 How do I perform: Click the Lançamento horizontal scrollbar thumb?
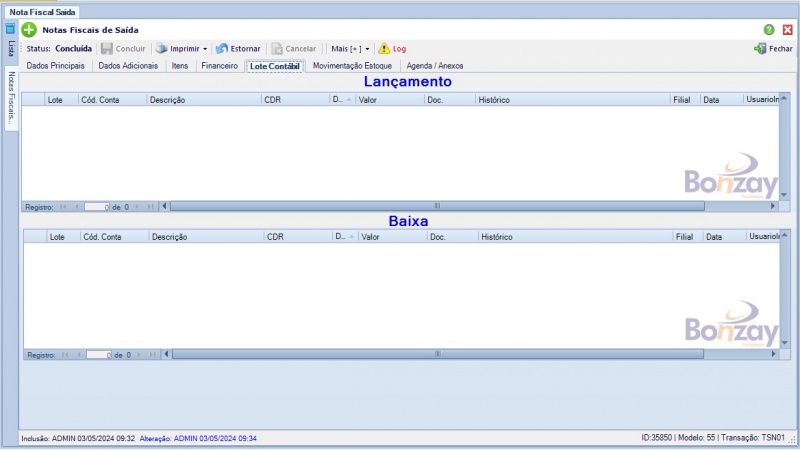click(436, 206)
